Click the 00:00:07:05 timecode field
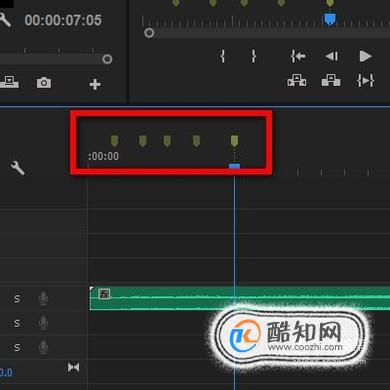This screenshot has height=390, width=390. (63, 20)
